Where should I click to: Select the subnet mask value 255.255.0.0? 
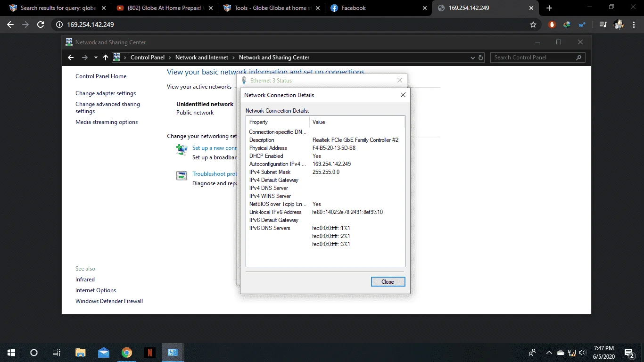point(326,172)
